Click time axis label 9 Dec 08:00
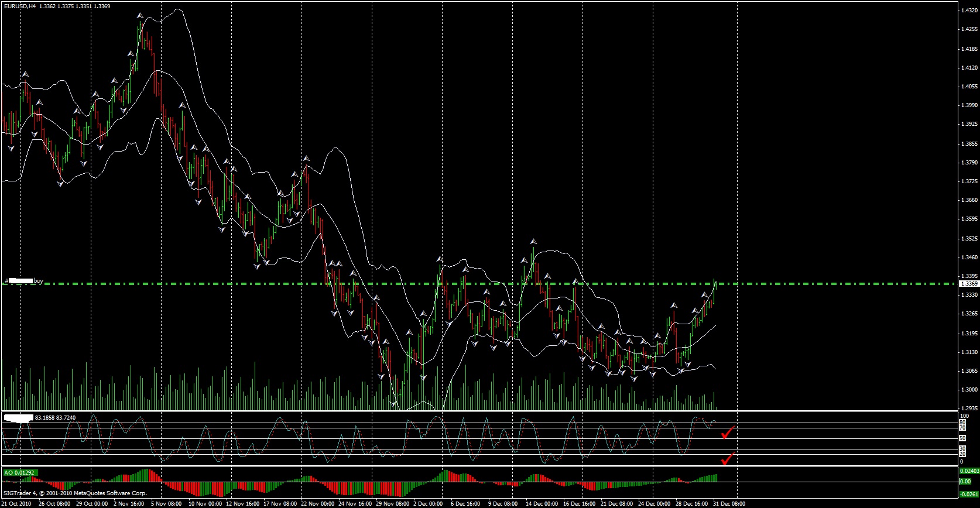This screenshot has width=980, height=508. 503,503
